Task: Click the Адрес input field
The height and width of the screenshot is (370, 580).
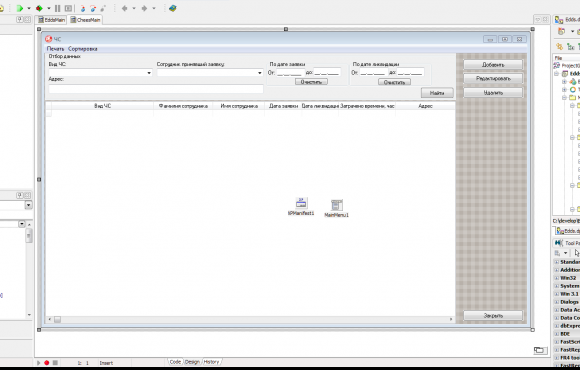Action: (156, 88)
